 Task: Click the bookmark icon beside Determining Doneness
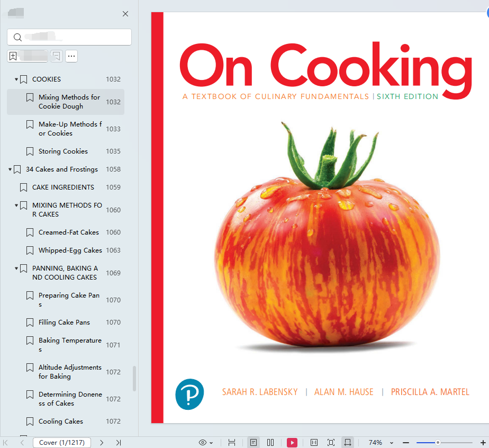point(30,395)
